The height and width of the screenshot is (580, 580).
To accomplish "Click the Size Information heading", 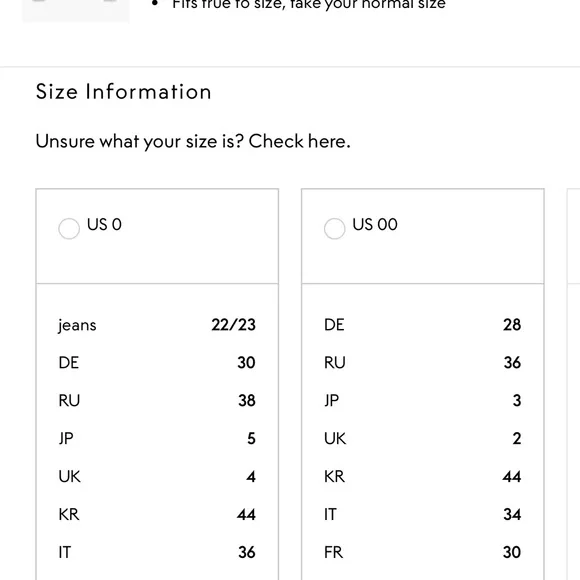I will point(124,92).
